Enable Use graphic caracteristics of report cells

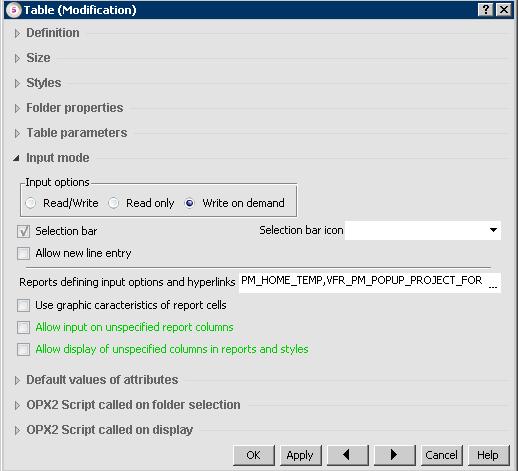23,305
